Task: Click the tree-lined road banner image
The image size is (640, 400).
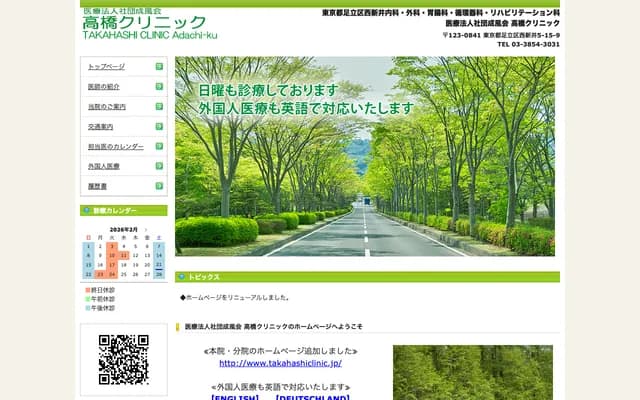Action: point(365,156)
